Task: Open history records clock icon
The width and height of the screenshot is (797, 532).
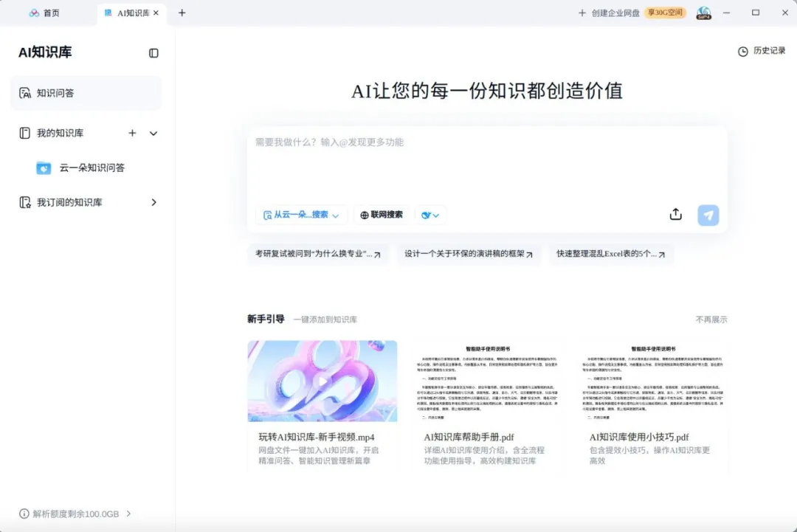Action: coord(742,52)
